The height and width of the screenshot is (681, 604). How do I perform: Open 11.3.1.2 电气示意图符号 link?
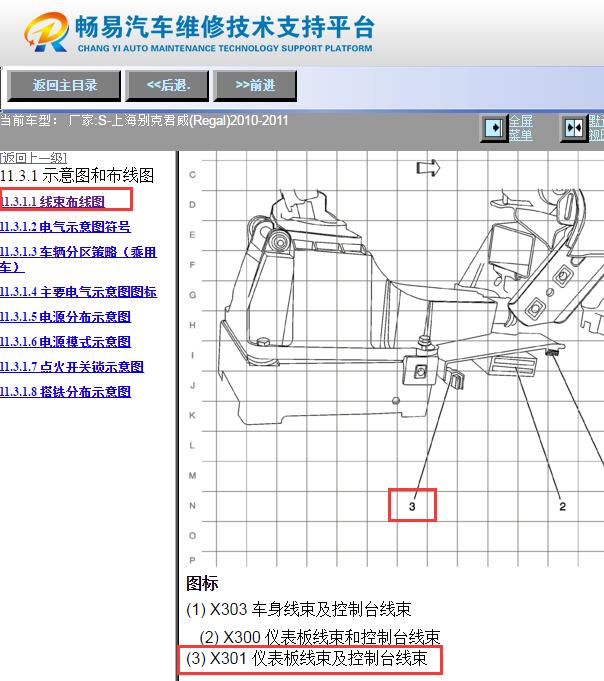[x=65, y=227]
